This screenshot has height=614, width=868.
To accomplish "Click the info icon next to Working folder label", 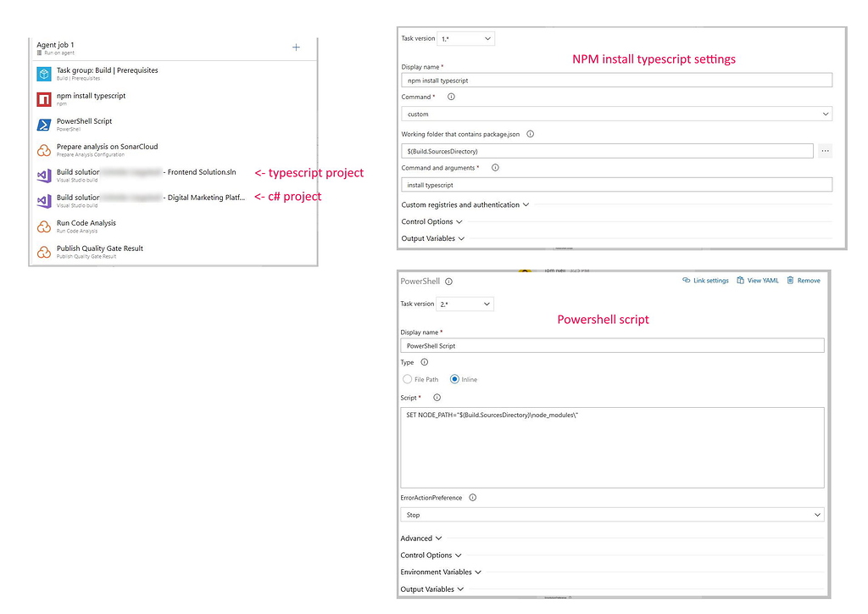I will (x=531, y=134).
